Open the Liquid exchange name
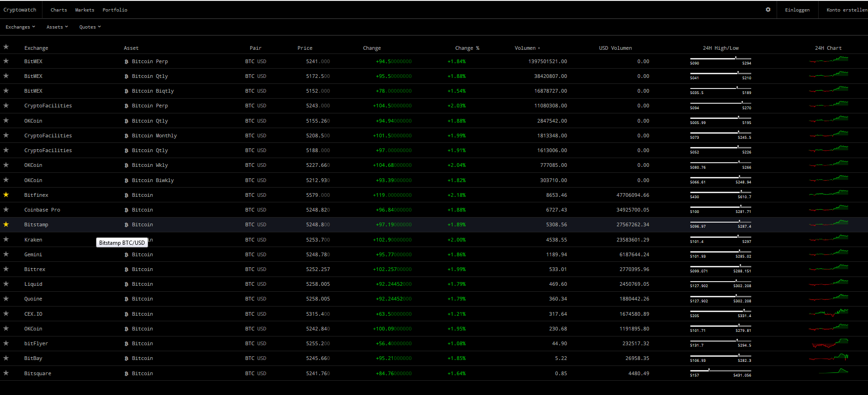Viewport: 868px width, 395px height. click(33, 284)
